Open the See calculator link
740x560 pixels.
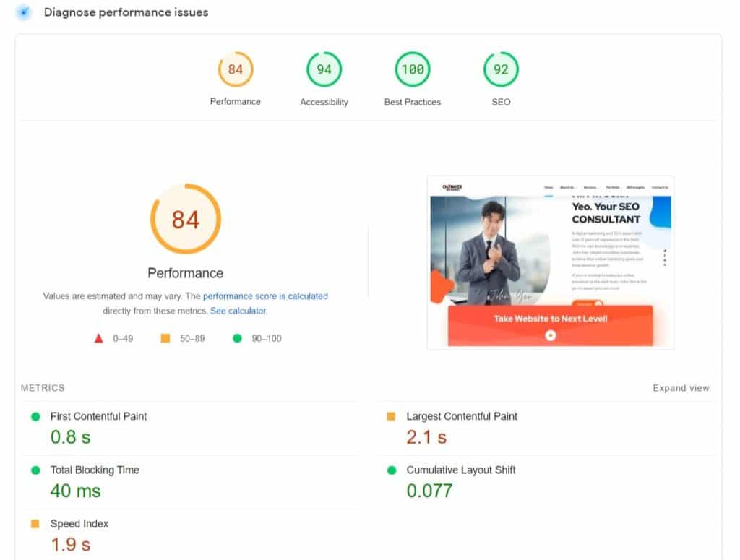point(238,310)
